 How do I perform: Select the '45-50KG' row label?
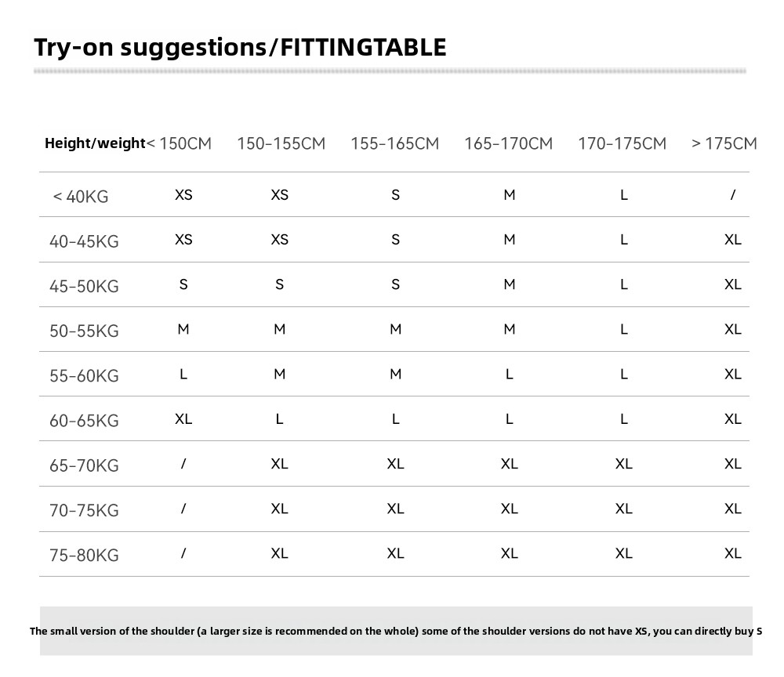[84, 286]
